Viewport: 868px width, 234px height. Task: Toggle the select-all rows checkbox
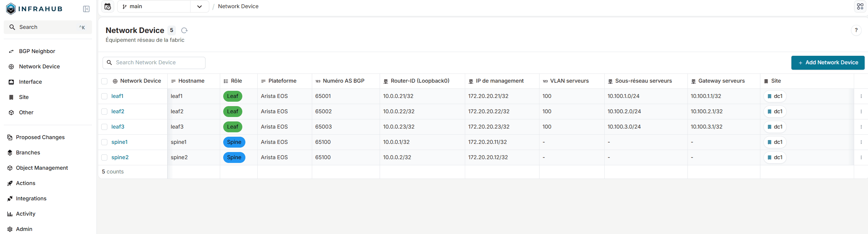coord(104,81)
